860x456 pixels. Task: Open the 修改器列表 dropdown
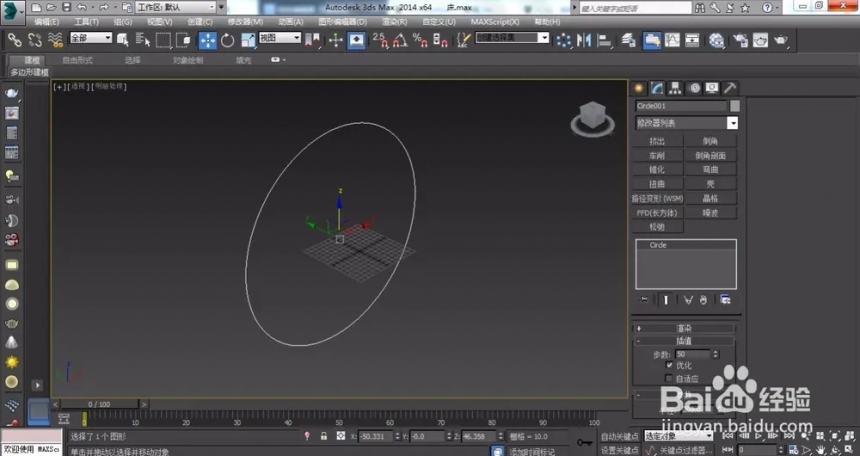pos(686,123)
